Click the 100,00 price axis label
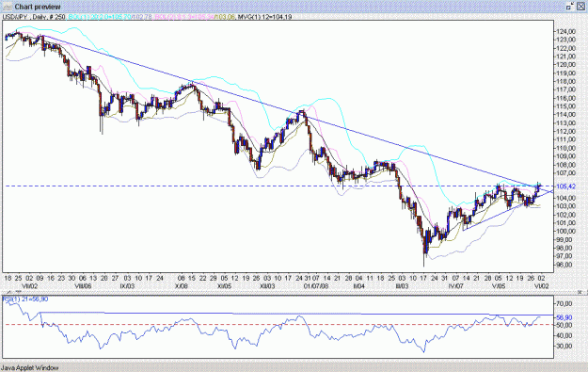 pos(566,232)
